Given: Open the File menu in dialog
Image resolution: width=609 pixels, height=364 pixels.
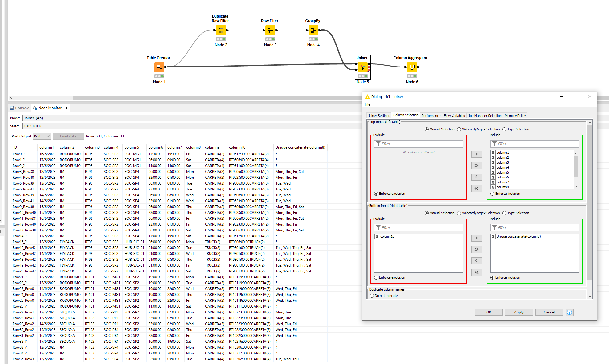Looking at the screenshot, I should 367,104.
